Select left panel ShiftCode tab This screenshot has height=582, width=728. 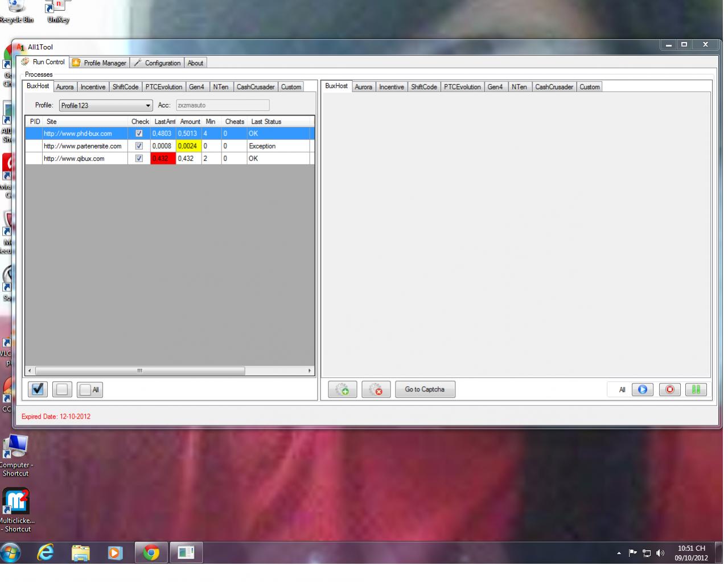tap(125, 87)
